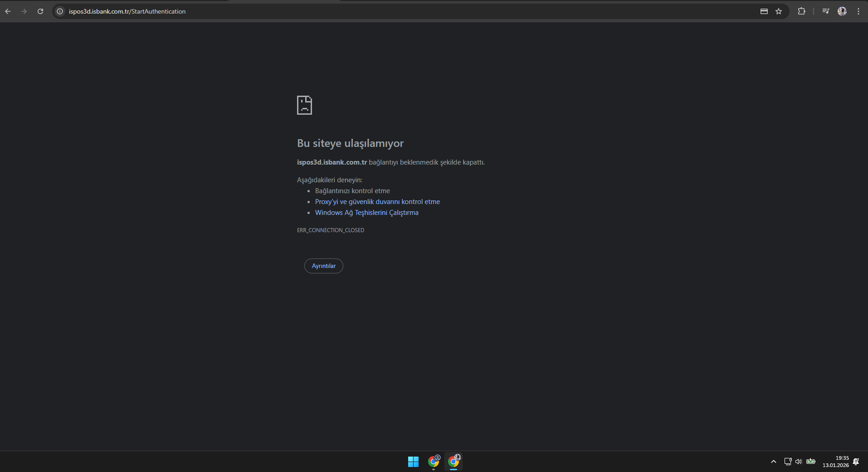Click 'Aşağıdakileri deneyin:' text
This screenshot has width=868, height=472.
pyautogui.click(x=330, y=180)
